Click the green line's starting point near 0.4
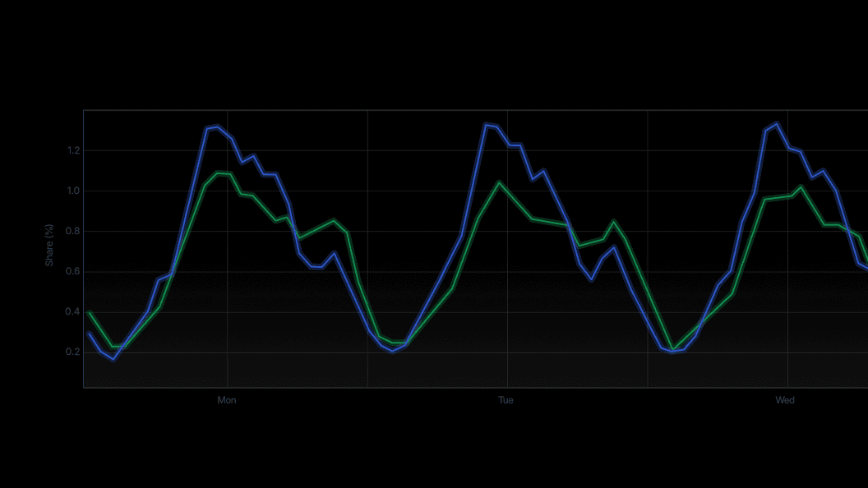This screenshot has width=868, height=488. 90,313
